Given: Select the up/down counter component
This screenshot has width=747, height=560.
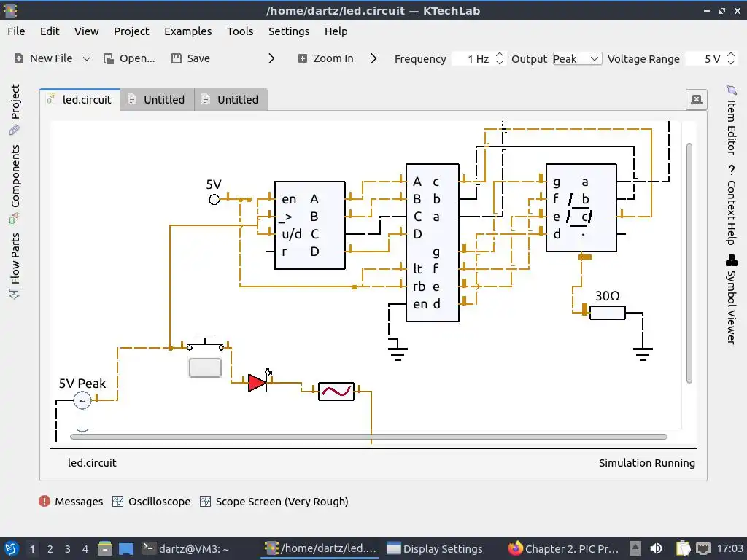Looking at the screenshot, I should pyautogui.click(x=309, y=225).
